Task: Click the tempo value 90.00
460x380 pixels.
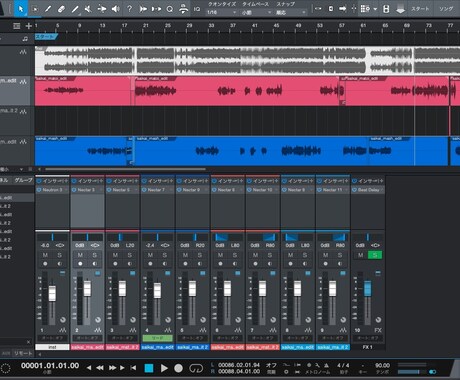Action: (x=382, y=365)
